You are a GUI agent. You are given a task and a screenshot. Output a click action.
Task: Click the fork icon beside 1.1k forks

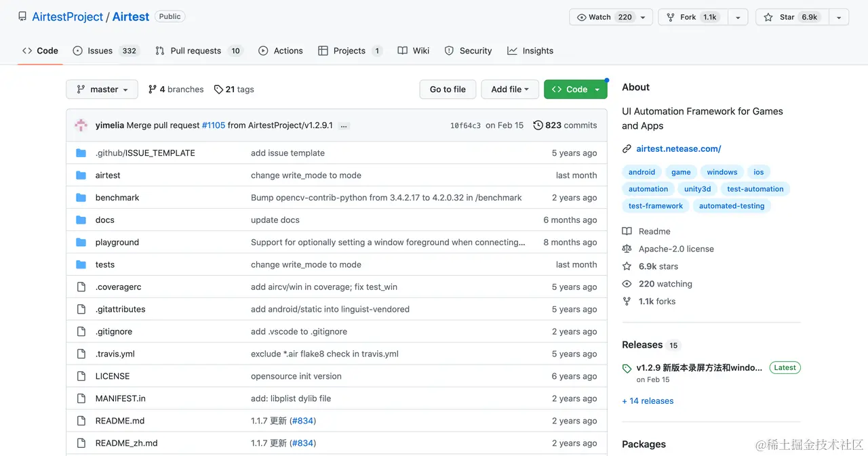coord(627,302)
